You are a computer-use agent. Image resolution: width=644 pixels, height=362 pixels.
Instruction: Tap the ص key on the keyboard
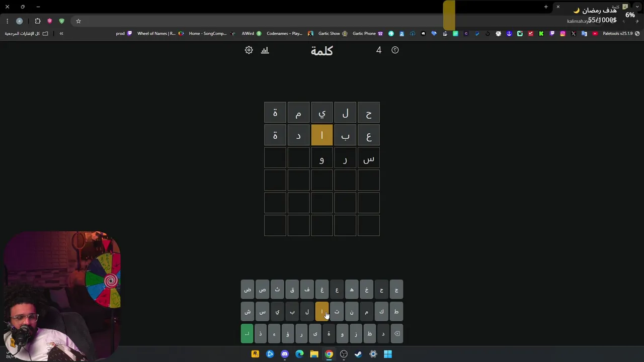[x=262, y=290]
